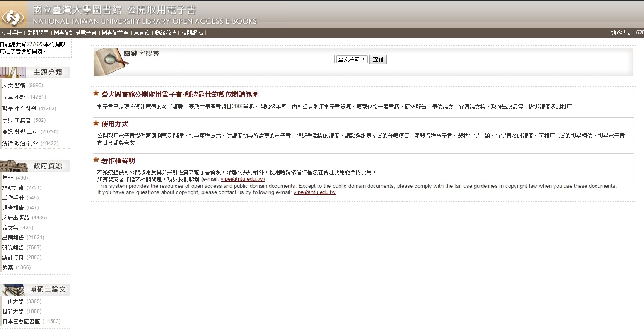Open 日本國會圖書館 thesis collection
644x330 pixels.
tap(21, 321)
